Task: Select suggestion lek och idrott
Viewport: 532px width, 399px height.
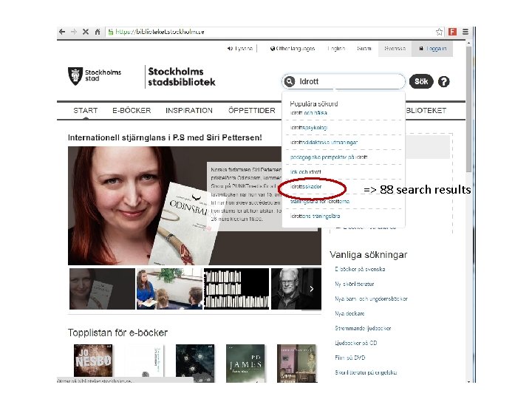Action: [306, 172]
